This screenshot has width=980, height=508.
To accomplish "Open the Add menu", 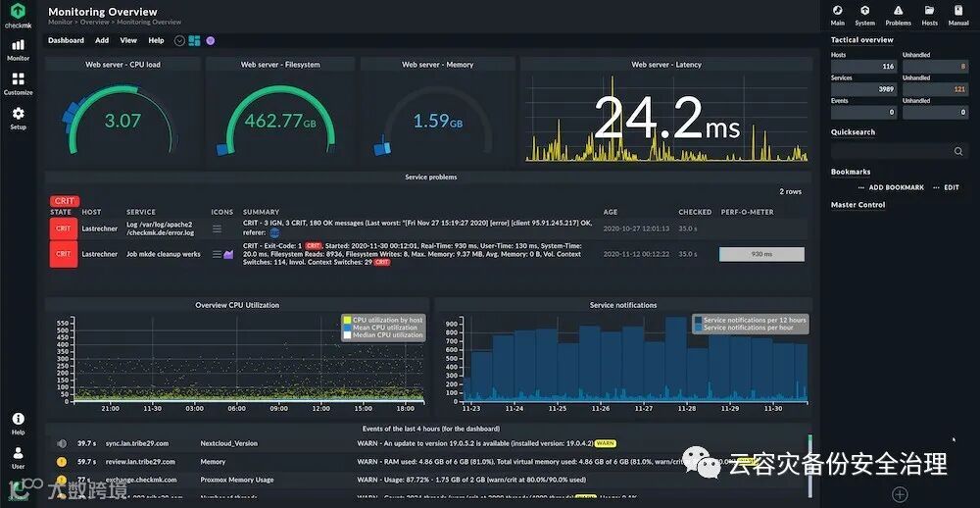I will click(102, 40).
